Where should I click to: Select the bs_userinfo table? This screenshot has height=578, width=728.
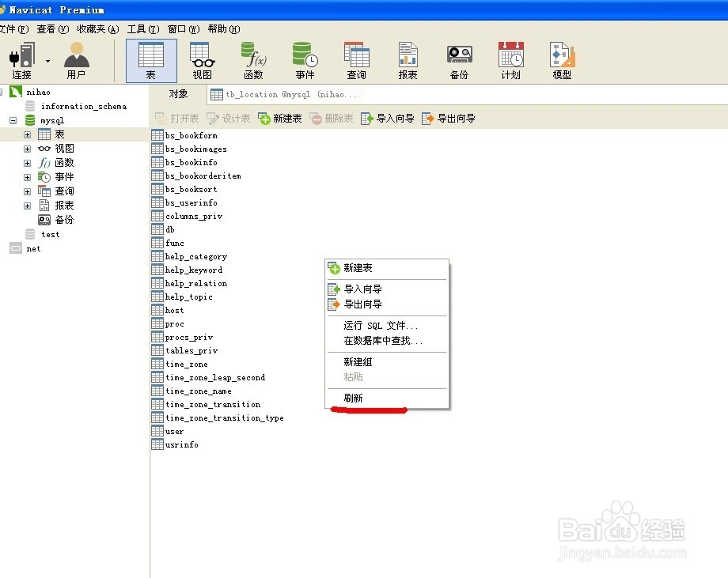coord(191,202)
